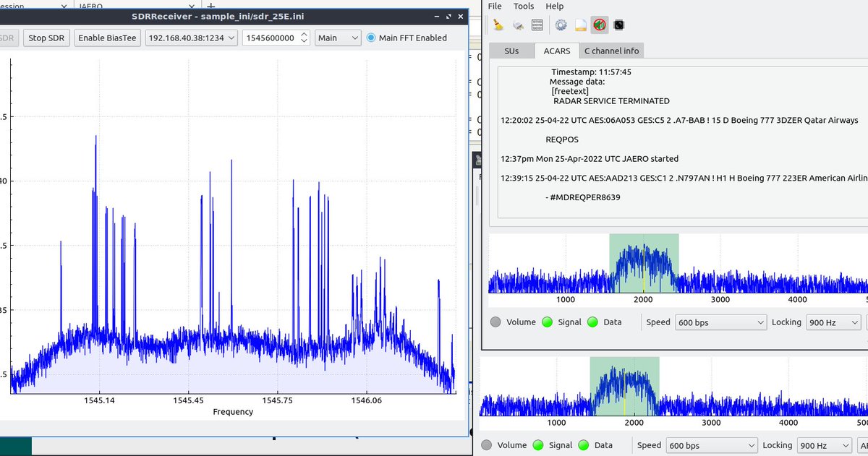Open the 192.168.40.38:1234 address dropdown
Image resolution: width=868 pixels, height=456 pixels.
pos(191,38)
